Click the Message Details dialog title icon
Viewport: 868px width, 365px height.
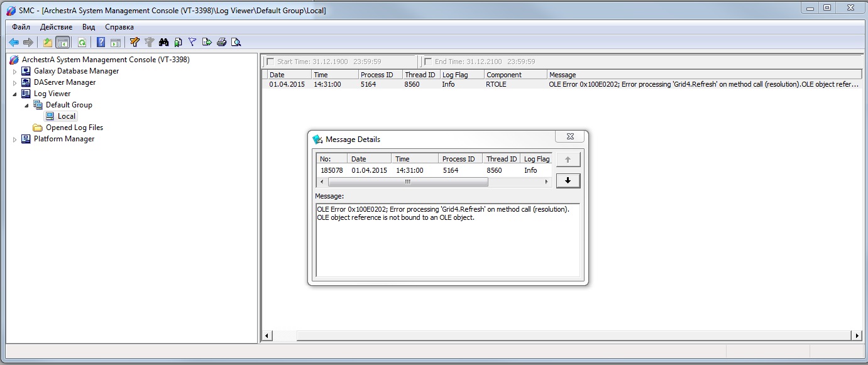point(317,139)
